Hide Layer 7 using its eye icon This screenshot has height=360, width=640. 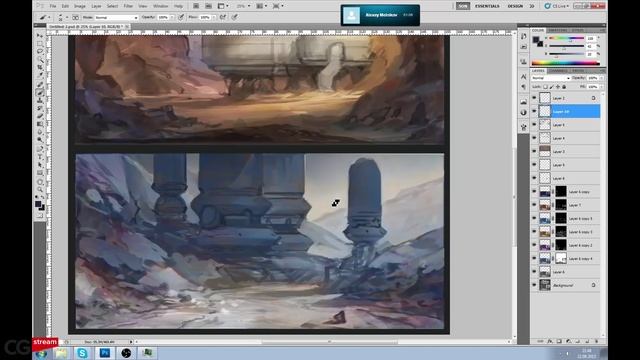tap(534, 205)
